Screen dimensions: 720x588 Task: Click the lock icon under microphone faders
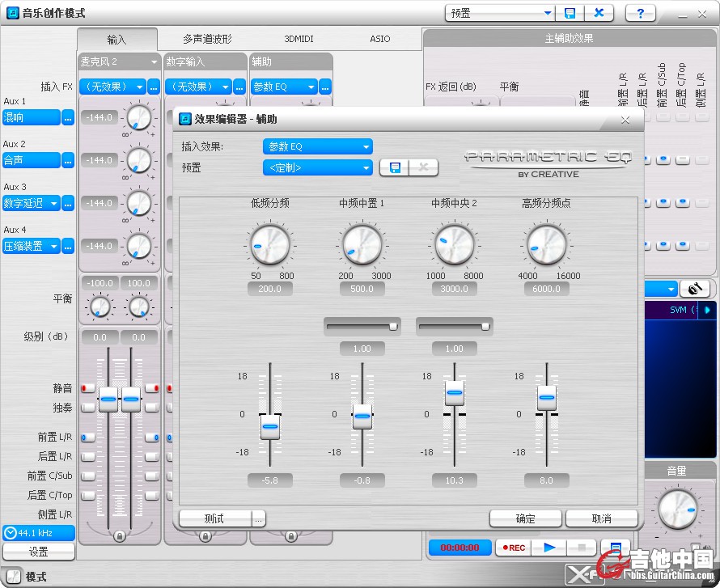120,535
